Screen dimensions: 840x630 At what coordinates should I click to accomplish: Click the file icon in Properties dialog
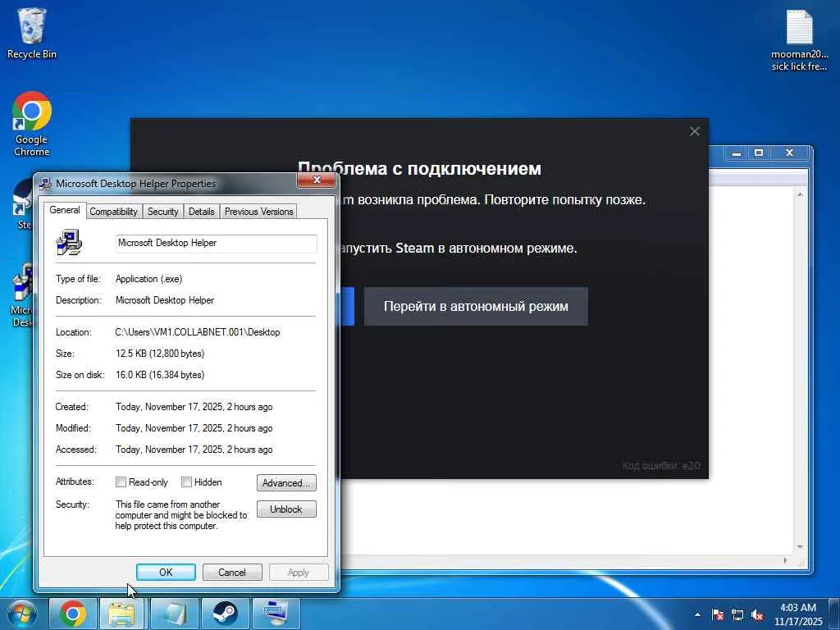pos(69,243)
